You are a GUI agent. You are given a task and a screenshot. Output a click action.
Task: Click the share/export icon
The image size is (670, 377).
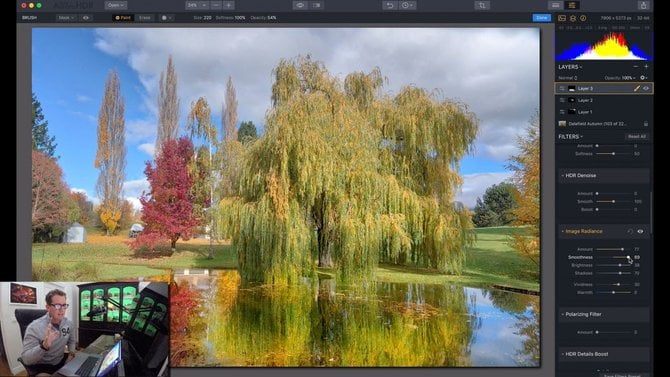tap(644, 5)
